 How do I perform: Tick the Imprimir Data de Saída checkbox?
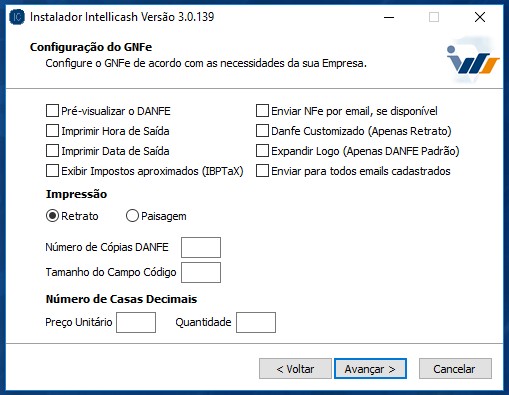pyautogui.click(x=52, y=151)
